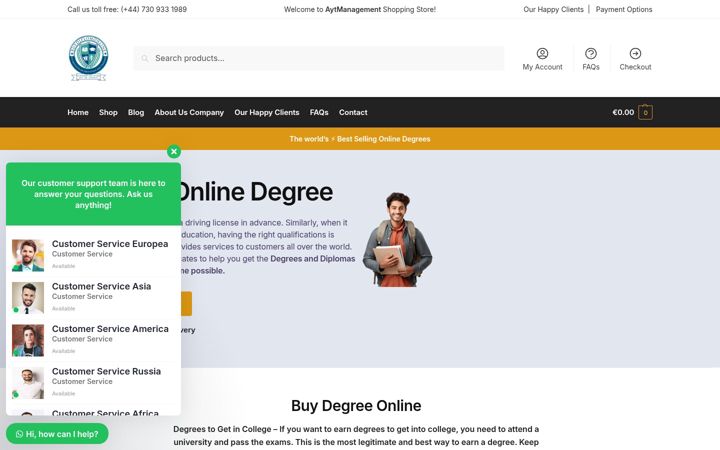720x450 pixels.
Task: Click the university crest logo
Action: [x=89, y=58]
